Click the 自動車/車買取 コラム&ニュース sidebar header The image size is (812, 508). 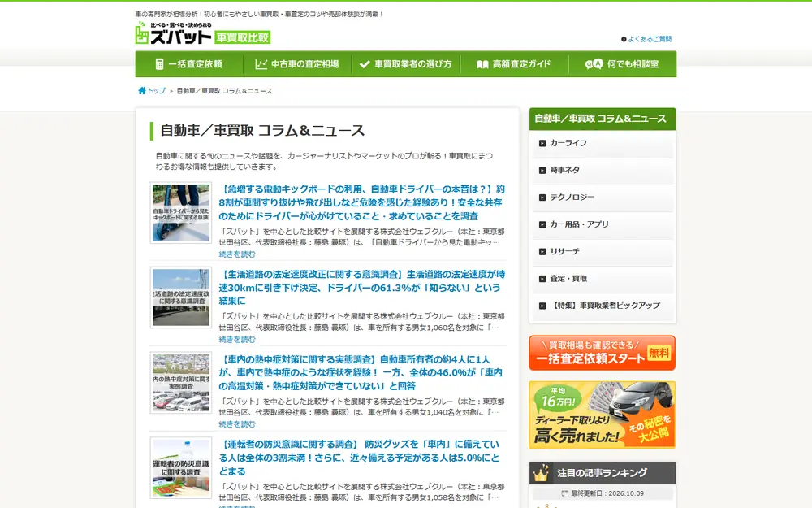[603, 119]
